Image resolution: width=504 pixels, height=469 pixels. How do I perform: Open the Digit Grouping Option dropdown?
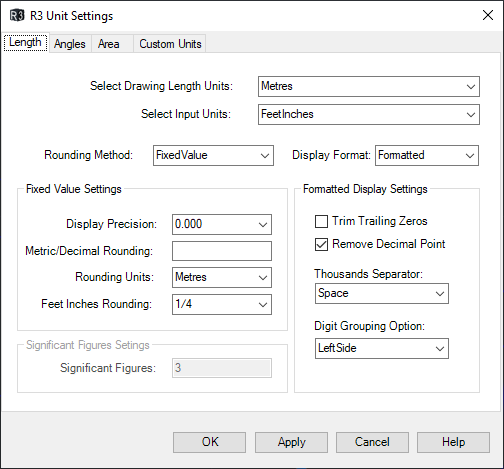[382, 349]
